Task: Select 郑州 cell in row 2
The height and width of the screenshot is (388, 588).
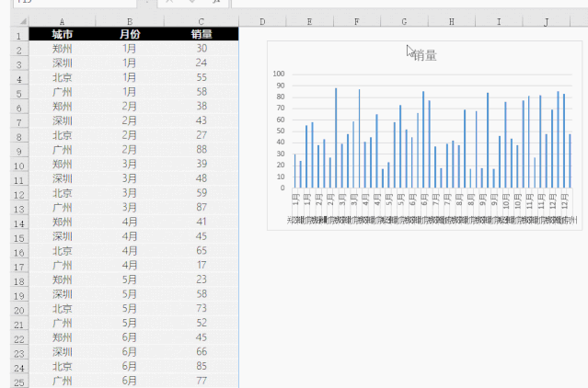Action: coord(62,49)
